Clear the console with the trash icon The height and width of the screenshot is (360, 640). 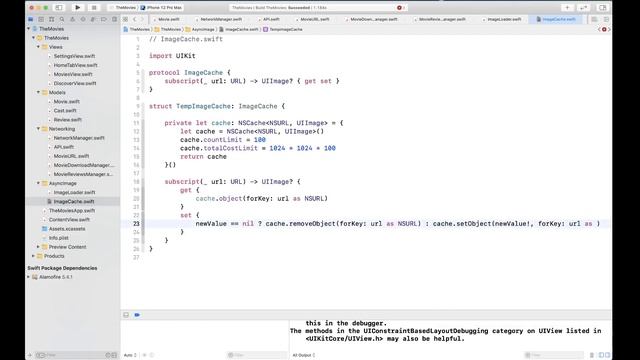pyautogui.click(x=592, y=355)
